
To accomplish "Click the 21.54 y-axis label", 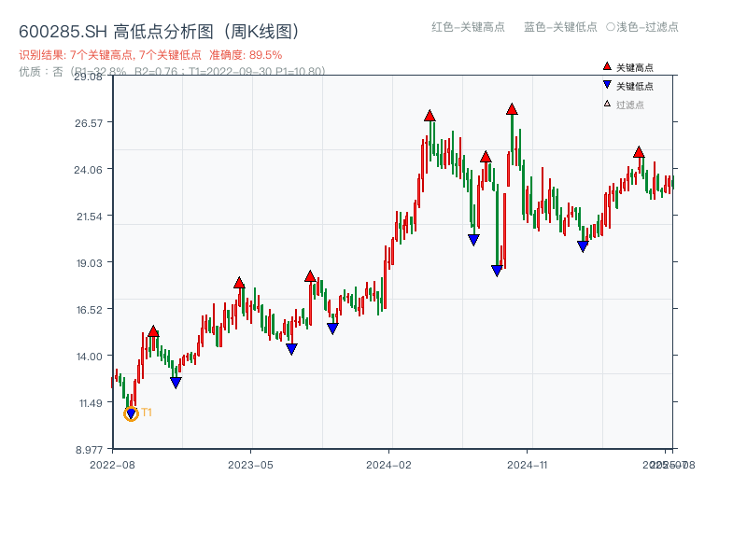I will tap(90, 217).
